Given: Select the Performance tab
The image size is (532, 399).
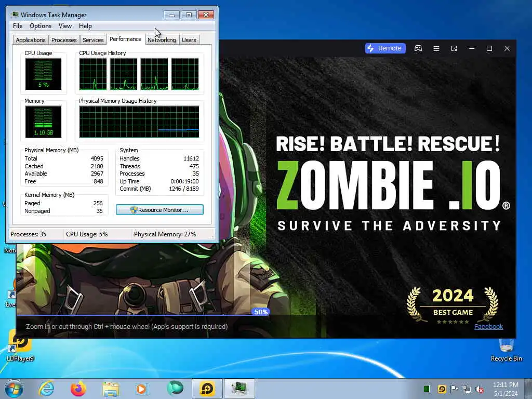Looking at the screenshot, I should [x=126, y=39].
